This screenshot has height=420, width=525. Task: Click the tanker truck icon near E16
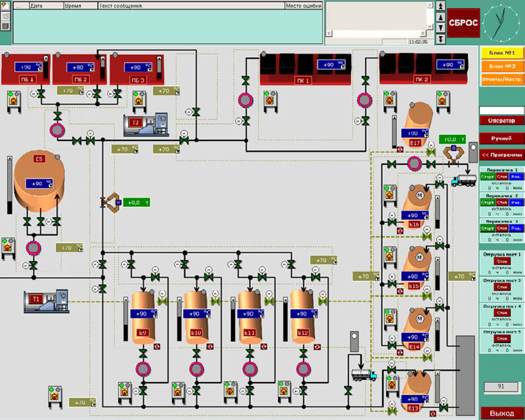(465, 180)
